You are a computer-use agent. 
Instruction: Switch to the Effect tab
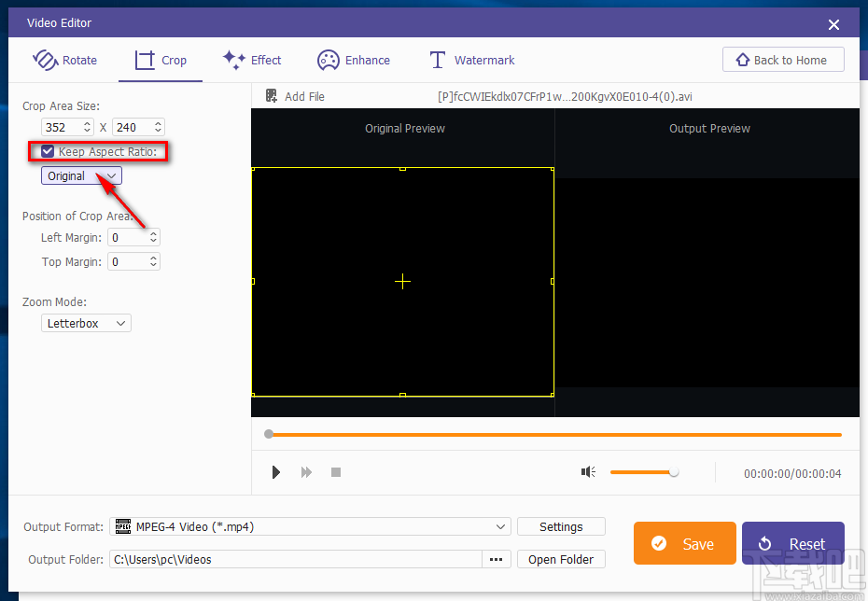tap(252, 60)
